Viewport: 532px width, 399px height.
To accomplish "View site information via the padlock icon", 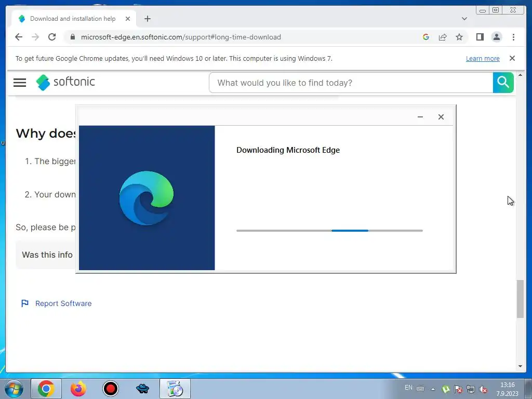I will [72, 37].
